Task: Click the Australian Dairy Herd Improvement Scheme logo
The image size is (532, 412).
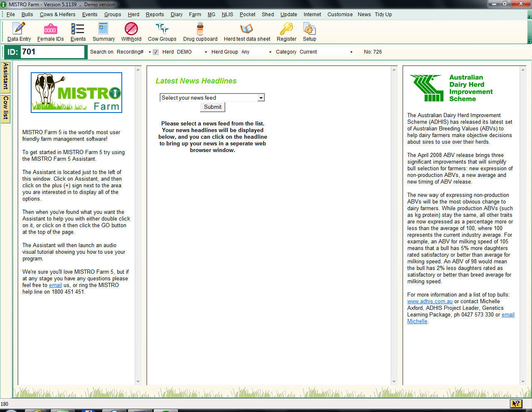Action: pyautogui.click(x=451, y=88)
